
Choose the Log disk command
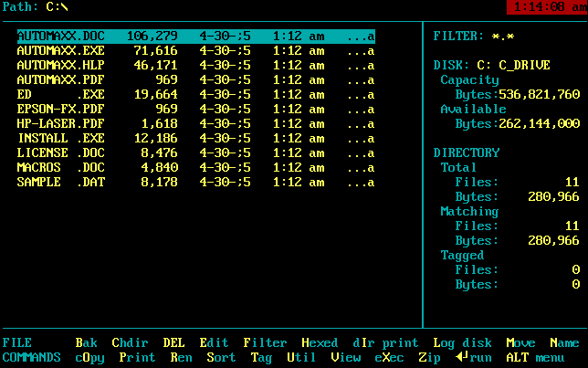pyautogui.click(x=462, y=342)
